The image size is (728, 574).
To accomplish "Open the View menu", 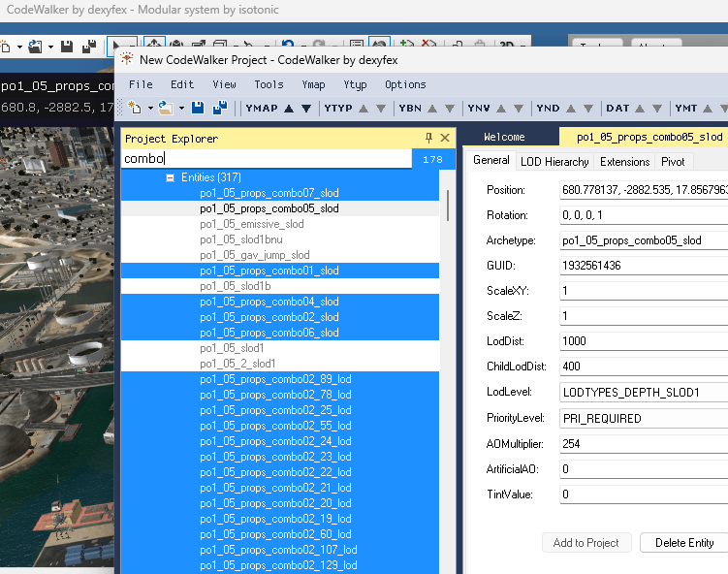I will [224, 84].
